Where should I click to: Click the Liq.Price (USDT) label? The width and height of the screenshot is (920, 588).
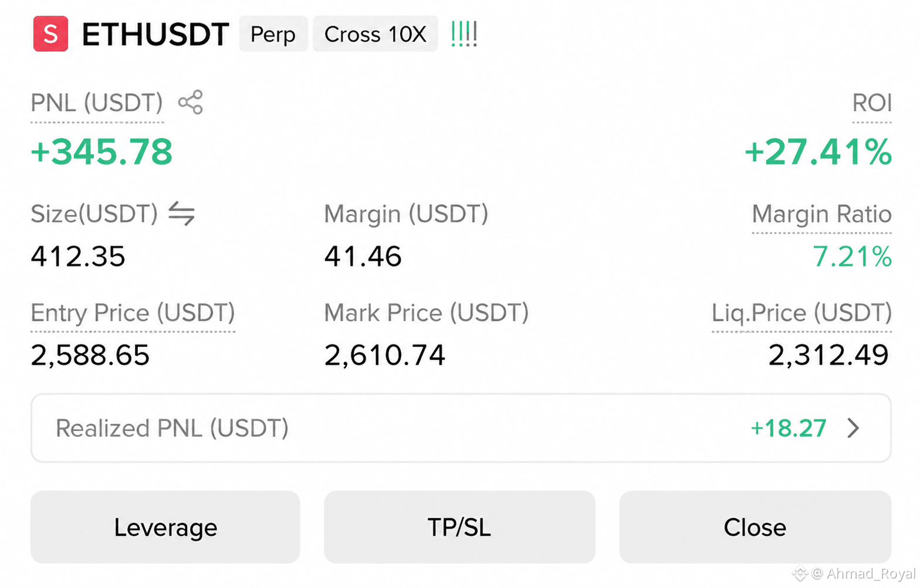(x=801, y=313)
